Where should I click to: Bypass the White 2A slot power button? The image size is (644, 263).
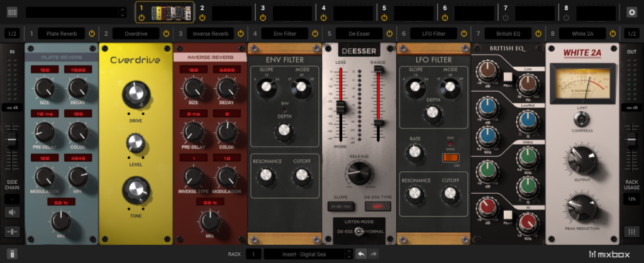tap(613, 33)
